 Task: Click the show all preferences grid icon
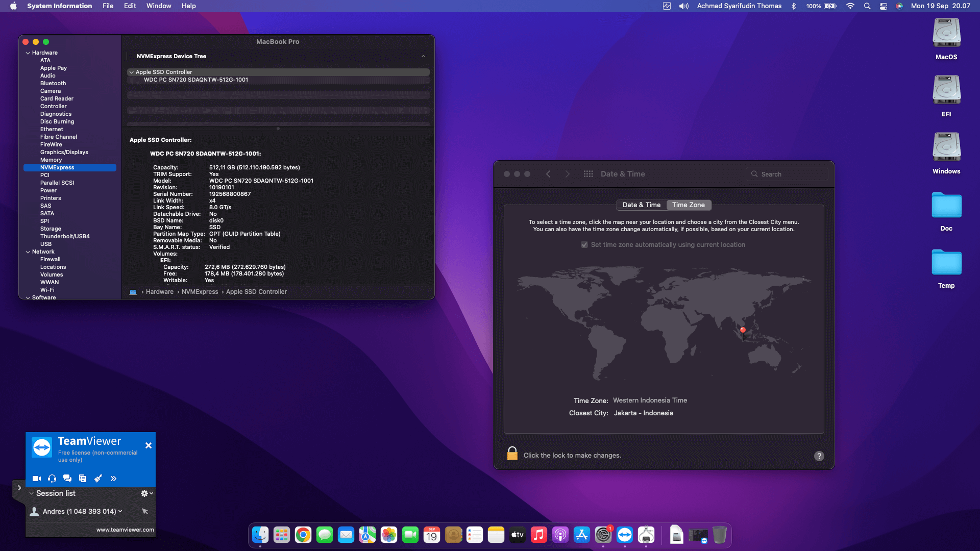pos(588,174)
